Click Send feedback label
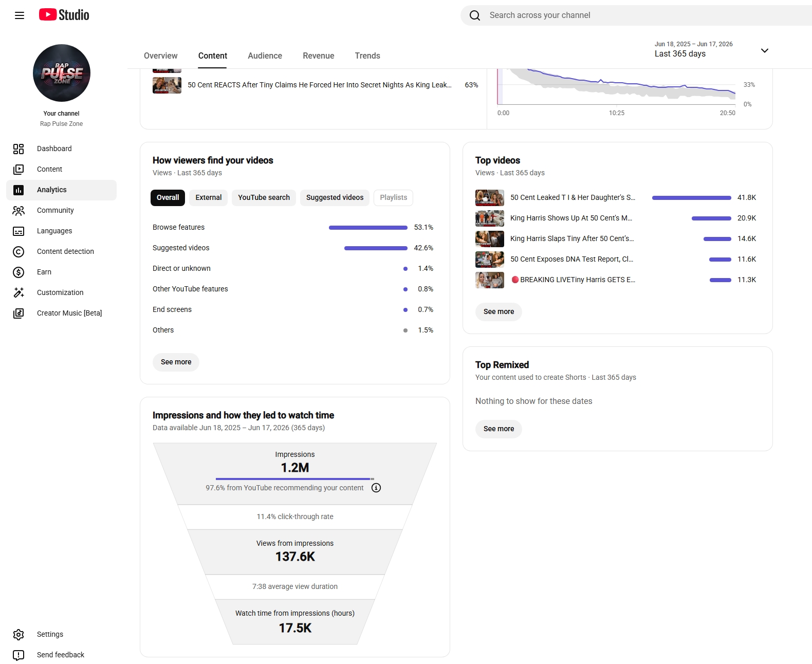This screenshot has height=664, width=812. 61,655
